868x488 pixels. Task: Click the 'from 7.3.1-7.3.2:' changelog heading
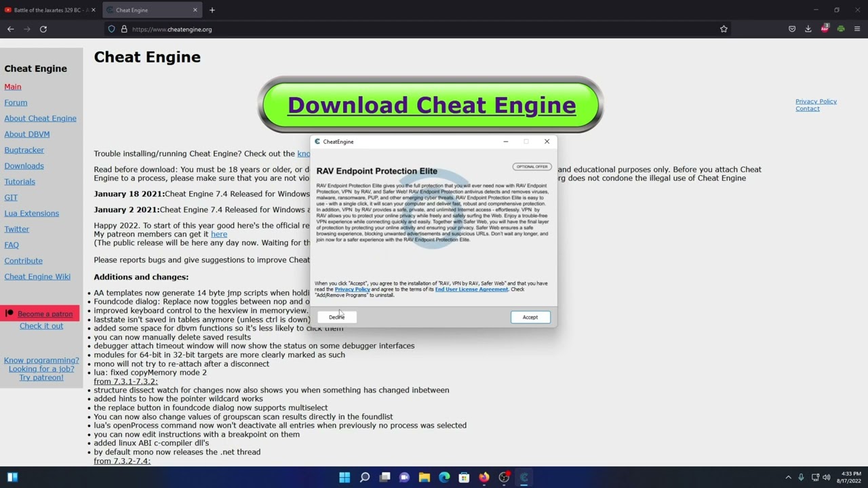[x=125, y=382]
